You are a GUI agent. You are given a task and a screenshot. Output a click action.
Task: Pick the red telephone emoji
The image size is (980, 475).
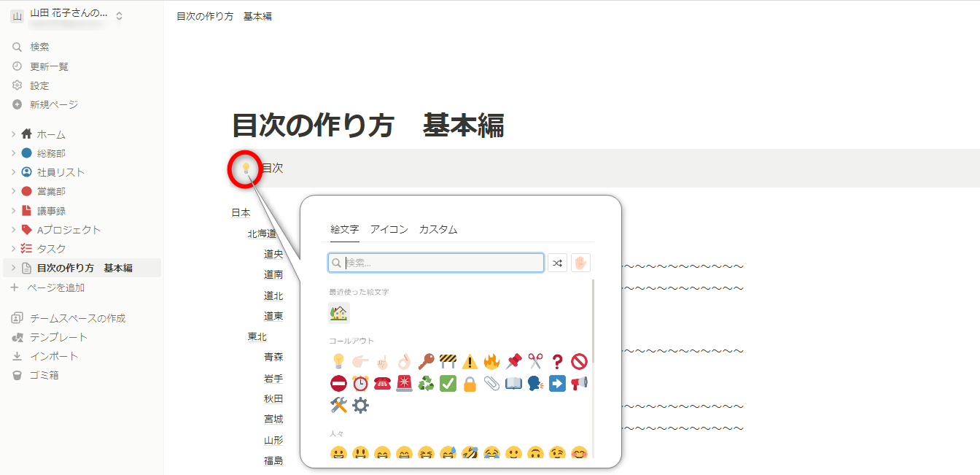coord(382,383)
